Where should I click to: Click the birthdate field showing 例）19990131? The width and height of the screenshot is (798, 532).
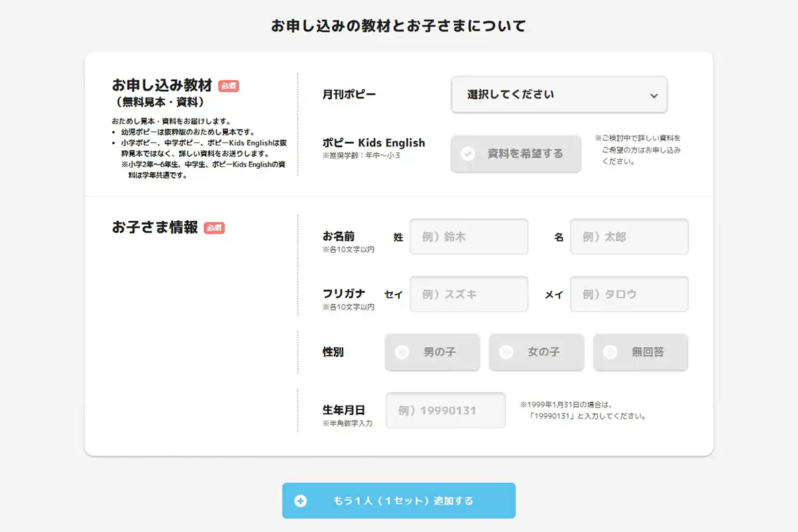pyautogui.click(x=446, y=410)
